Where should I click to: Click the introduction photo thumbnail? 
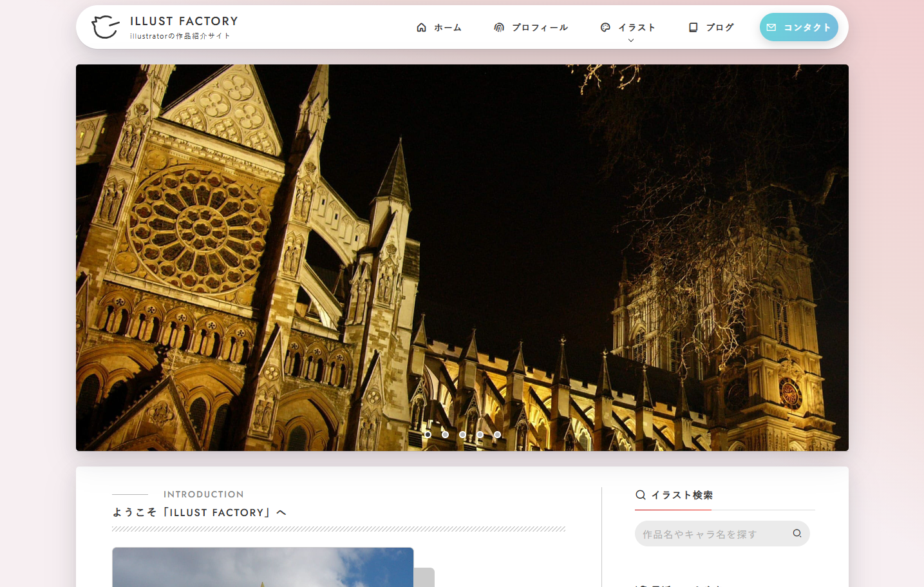263,567
